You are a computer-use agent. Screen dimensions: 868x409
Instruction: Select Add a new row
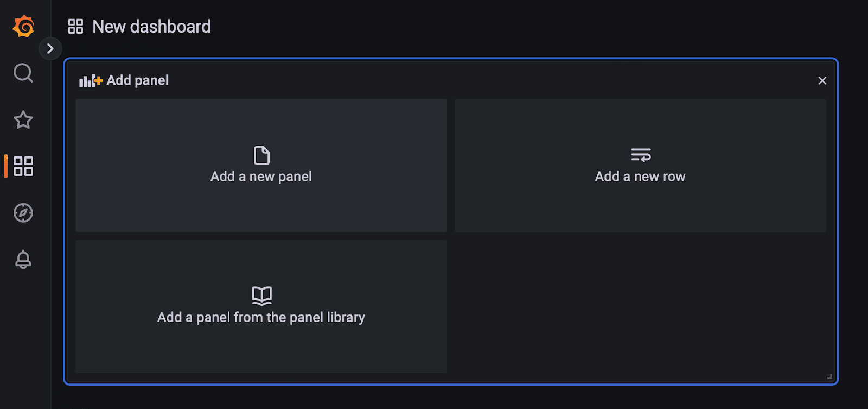click(640, 166)
